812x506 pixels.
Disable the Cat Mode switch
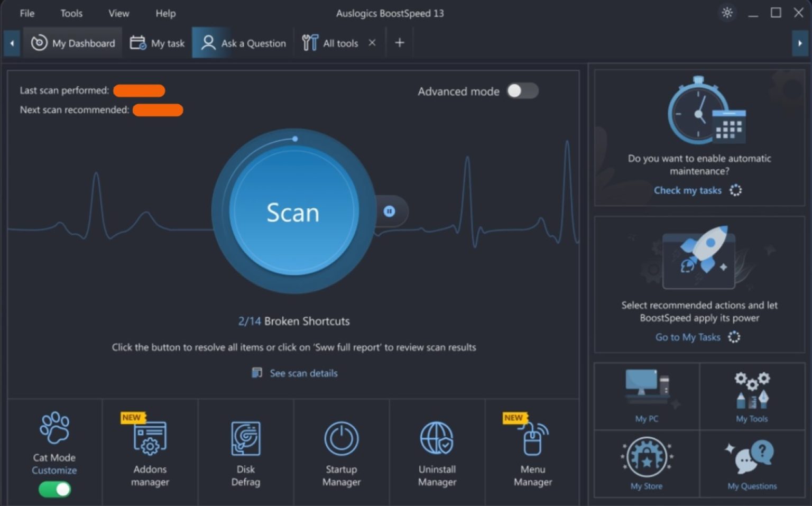54,490
